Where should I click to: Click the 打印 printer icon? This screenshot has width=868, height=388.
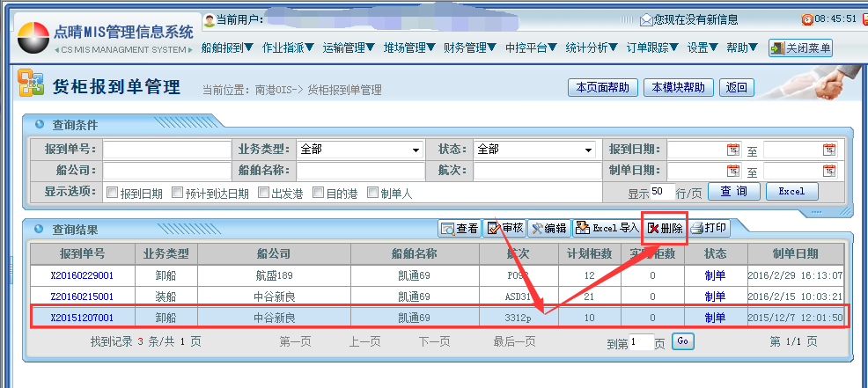[x=709, y=229]
